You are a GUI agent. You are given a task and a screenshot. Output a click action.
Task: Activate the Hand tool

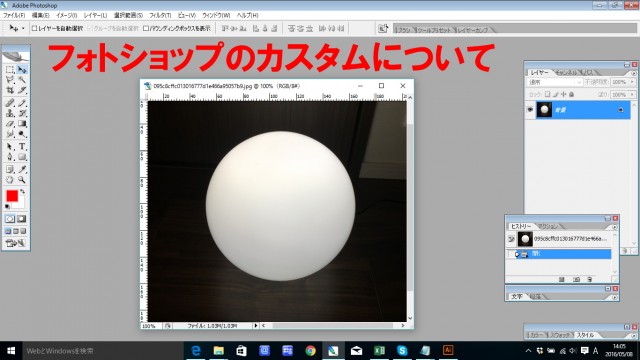point(10,180)
